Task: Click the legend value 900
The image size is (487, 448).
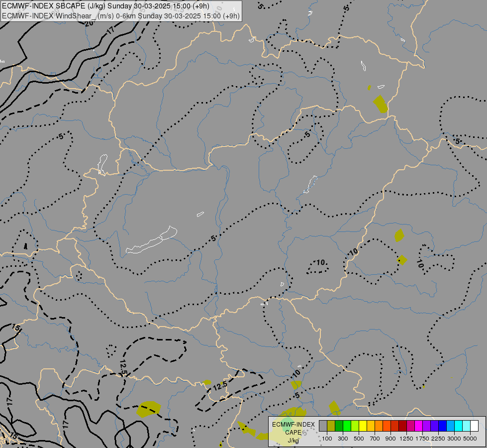Action: pos(390,439)
